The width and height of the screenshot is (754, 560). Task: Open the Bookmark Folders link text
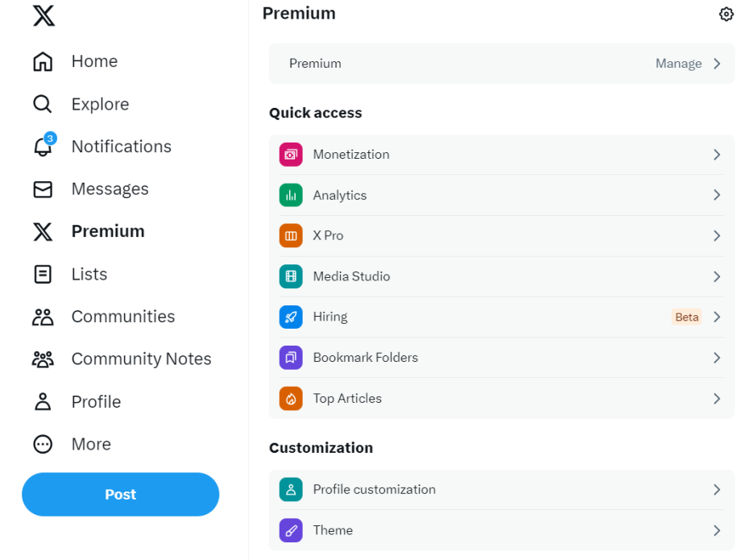click(x=366, y=358)
